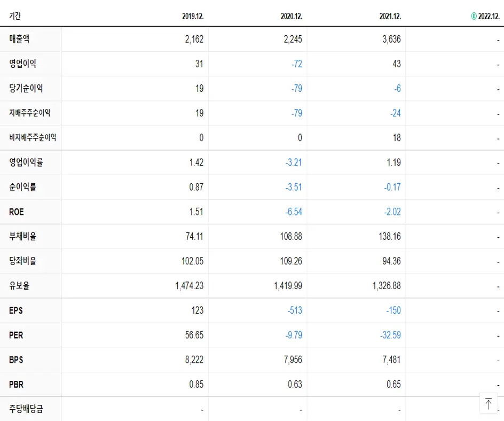Click the PER row label
Viewport: 504px width, 421px height.
(x=16, y=335)
